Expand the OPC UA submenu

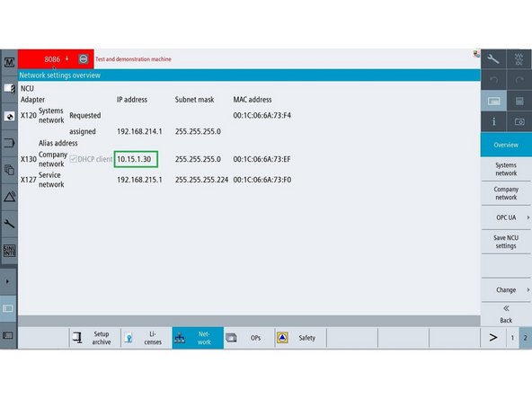506,217
